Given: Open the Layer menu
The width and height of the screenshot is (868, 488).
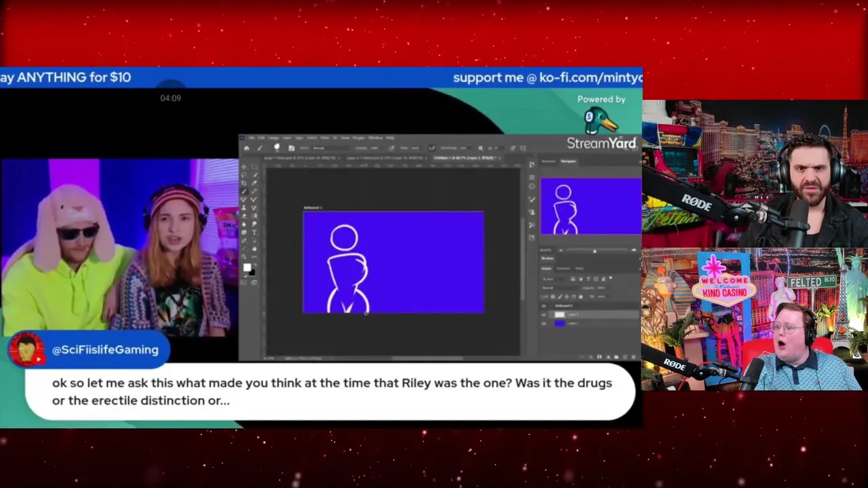Looking at the screenshot, I should 287,138.
